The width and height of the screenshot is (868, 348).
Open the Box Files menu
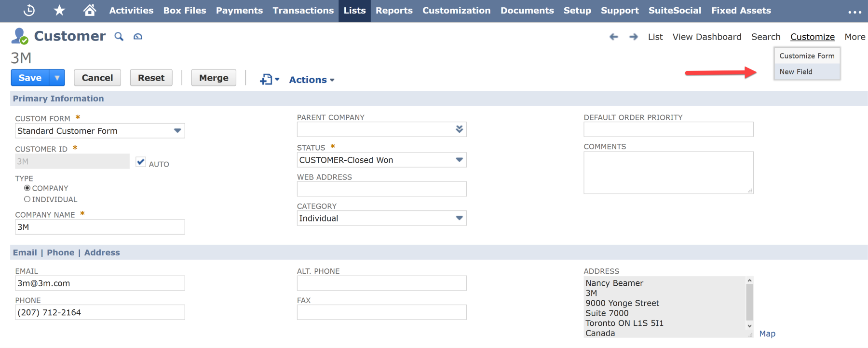click(185, 10)
